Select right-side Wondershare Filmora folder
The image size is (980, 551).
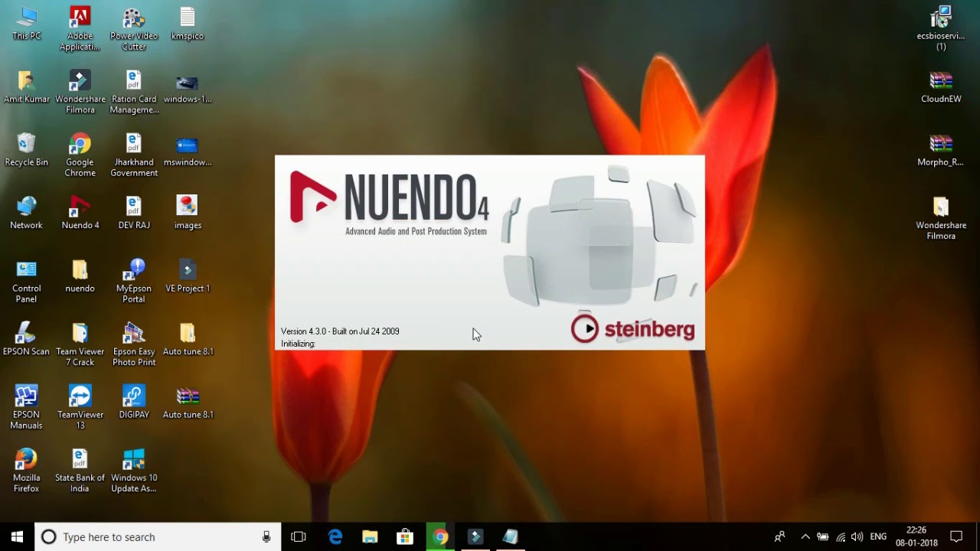click(941, 218)
